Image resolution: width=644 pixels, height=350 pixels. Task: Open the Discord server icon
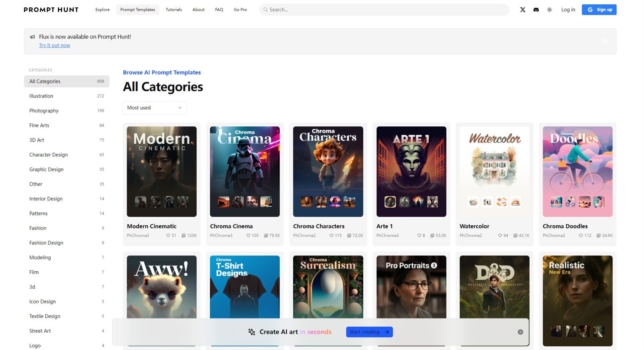pos(536,10)
